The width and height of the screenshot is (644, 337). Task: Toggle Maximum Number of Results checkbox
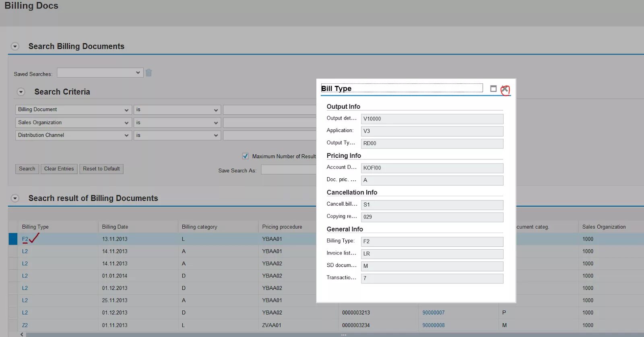coord(245,156)
